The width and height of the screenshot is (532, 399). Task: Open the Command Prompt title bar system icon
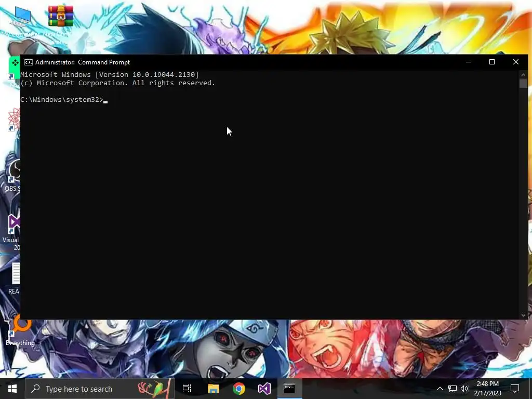pyautogui.click(x=29, y=62)
